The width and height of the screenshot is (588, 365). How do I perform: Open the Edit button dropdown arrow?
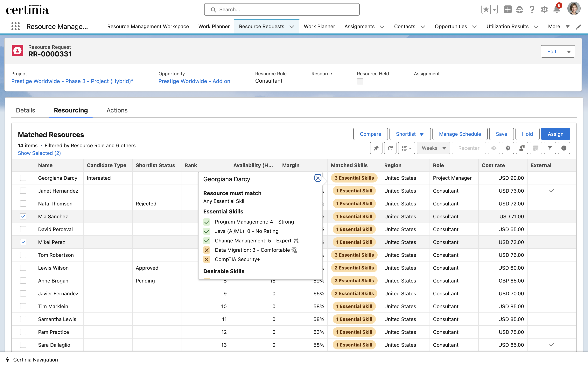click(569, 51)
